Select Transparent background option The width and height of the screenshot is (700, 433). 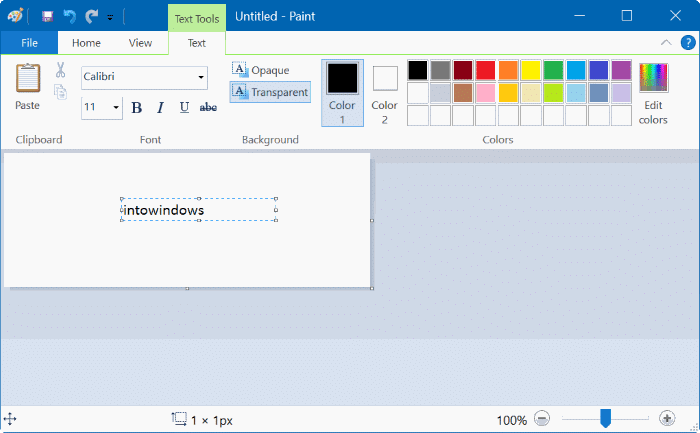(270, 92)
